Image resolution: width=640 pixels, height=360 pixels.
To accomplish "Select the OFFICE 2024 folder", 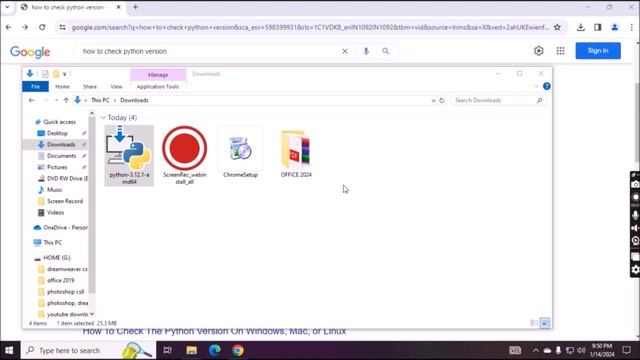I will (296, 154).
